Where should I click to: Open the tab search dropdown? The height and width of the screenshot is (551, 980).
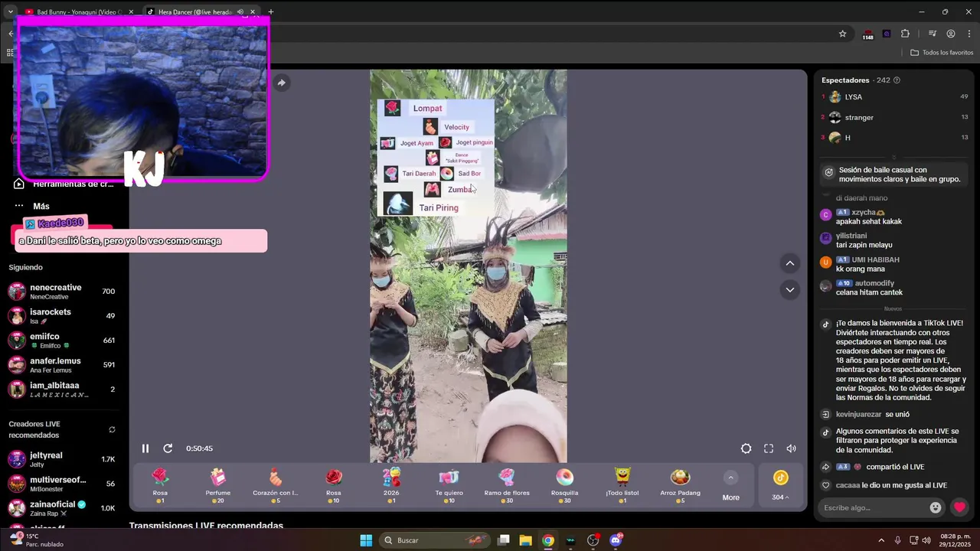[10, 11]
